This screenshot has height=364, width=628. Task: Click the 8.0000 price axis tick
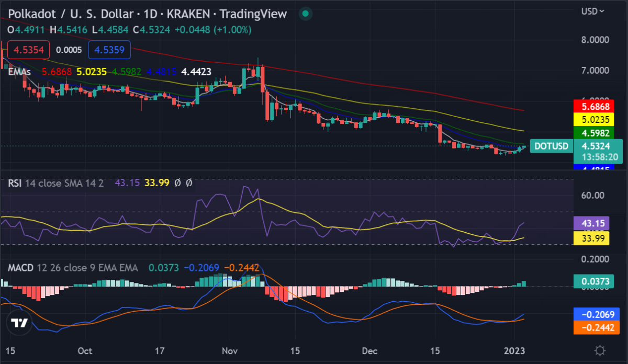[595, 40]
